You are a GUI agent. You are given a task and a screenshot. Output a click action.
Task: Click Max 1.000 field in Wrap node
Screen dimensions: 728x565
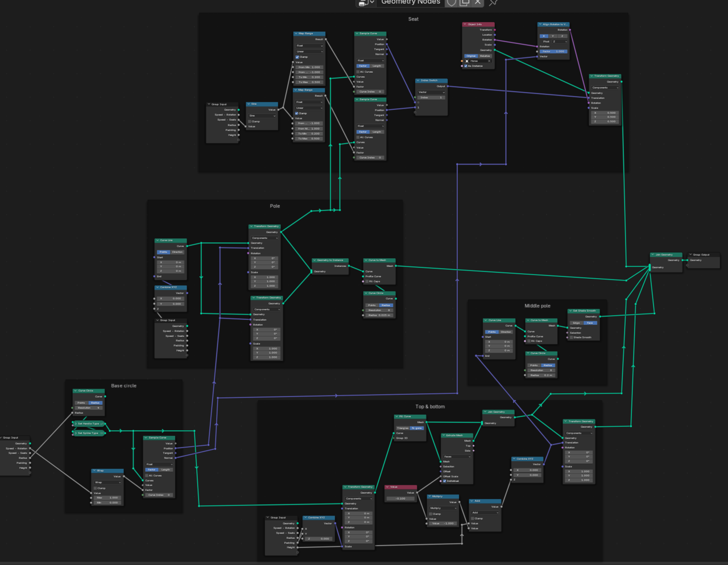point(108,498)
